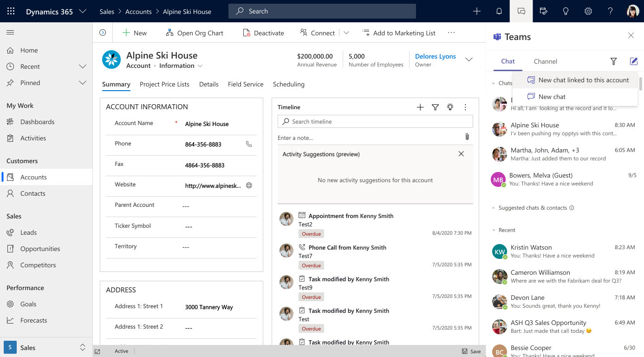Viewport: 644px width, 357px height.
Task: Open more commands ellipsis in toolbar
Action: 451,33
